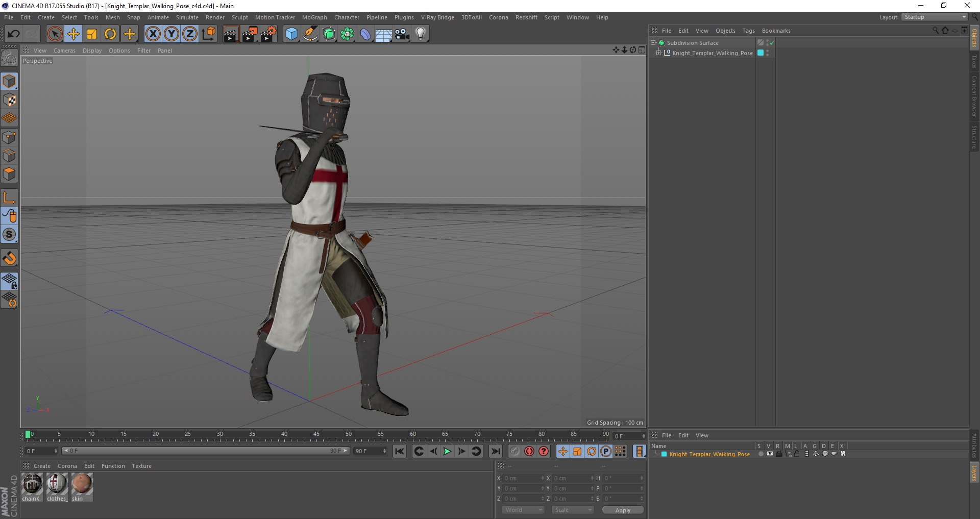Viewport: 980px width, 519px height.
Task: Add a Subdivision Surface generator icon
Action: (329, 34)
